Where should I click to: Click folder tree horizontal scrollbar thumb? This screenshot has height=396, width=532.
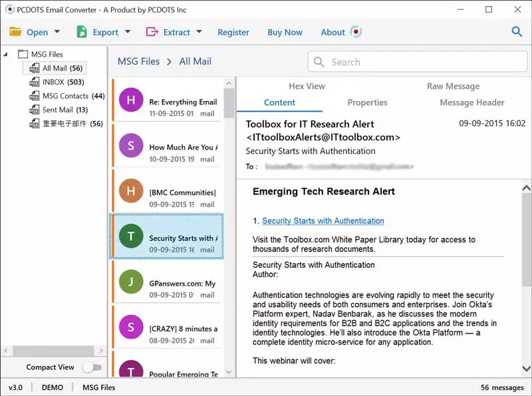click(x=53, y=350)
